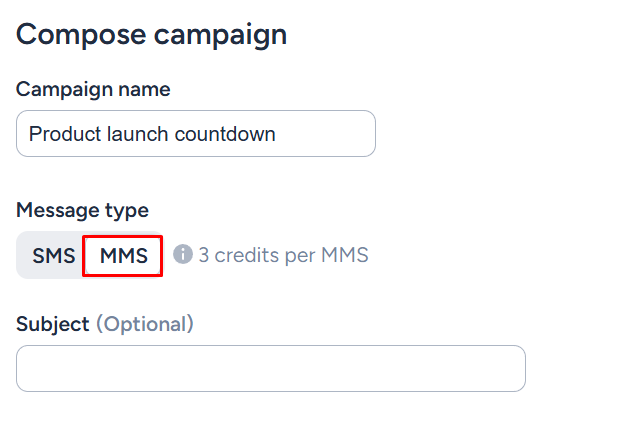
Task: Place cursor in "Product launch countdown" text
Action: 152,134
